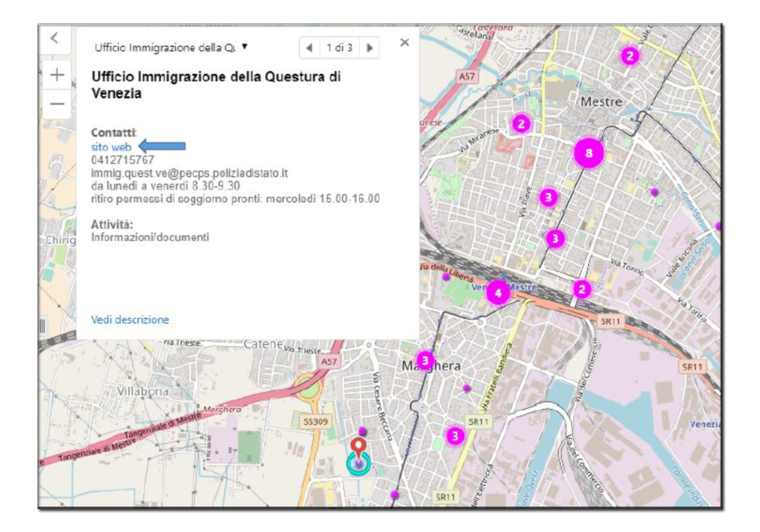Screen dimensions: 760x532
Task: Open the cluster marker numbered 4
Action: 498,292
